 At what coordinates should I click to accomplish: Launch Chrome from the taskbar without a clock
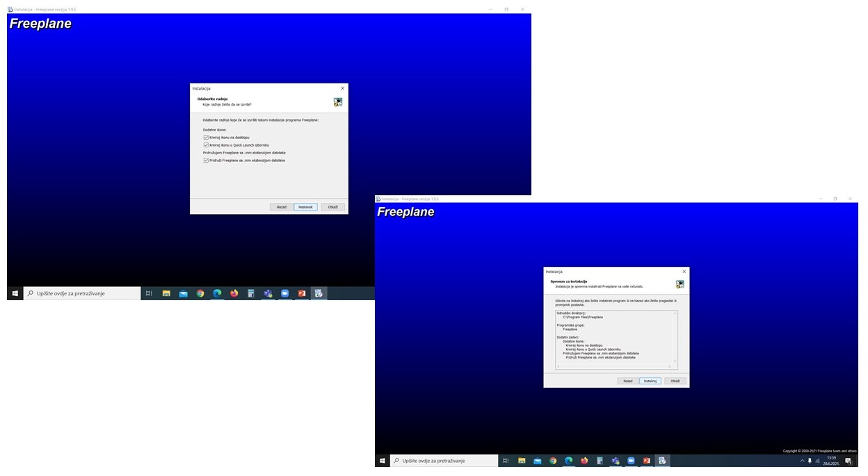point(200,293)
